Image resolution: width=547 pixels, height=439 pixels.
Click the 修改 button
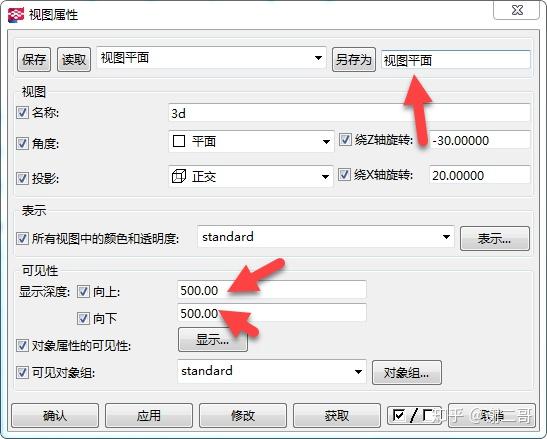coord(243,415)
